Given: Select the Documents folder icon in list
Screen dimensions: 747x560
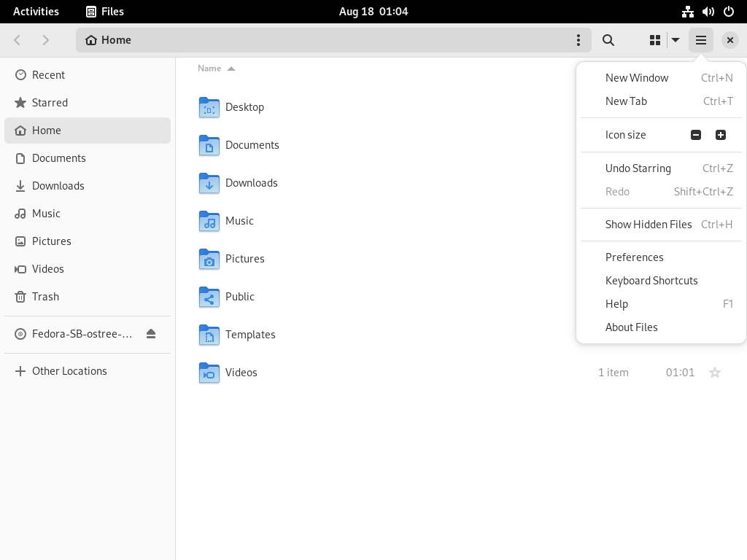Looking at the screenshot, I should (x=209, y=145).
